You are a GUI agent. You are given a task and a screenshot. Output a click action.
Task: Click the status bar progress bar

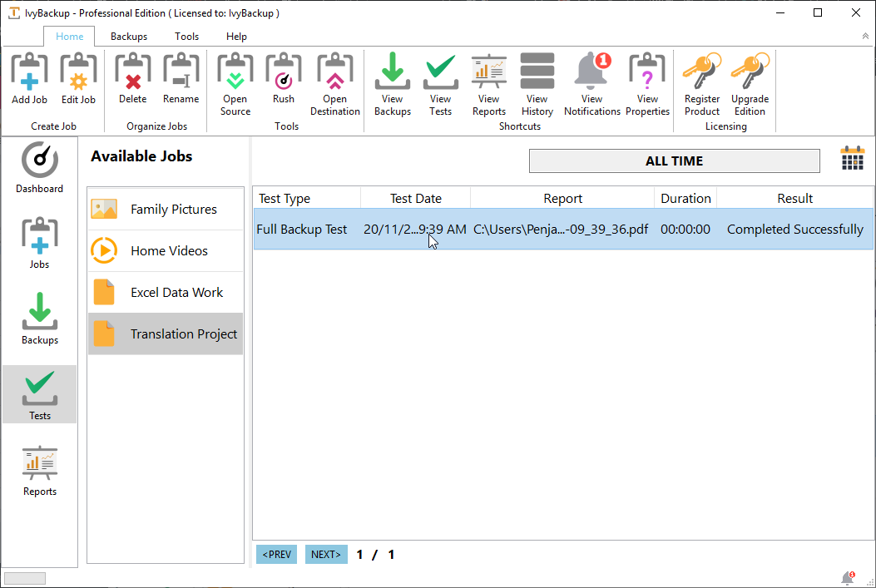coord(25,579)
